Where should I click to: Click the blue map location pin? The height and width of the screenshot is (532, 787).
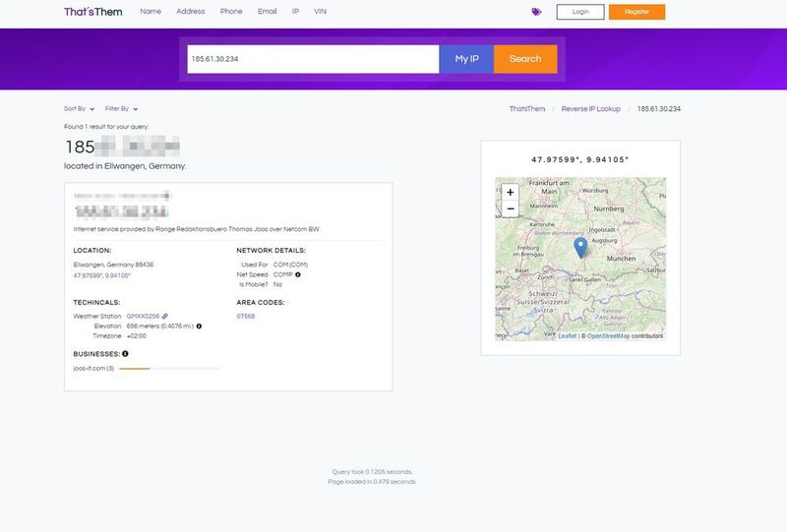point(580,247)
